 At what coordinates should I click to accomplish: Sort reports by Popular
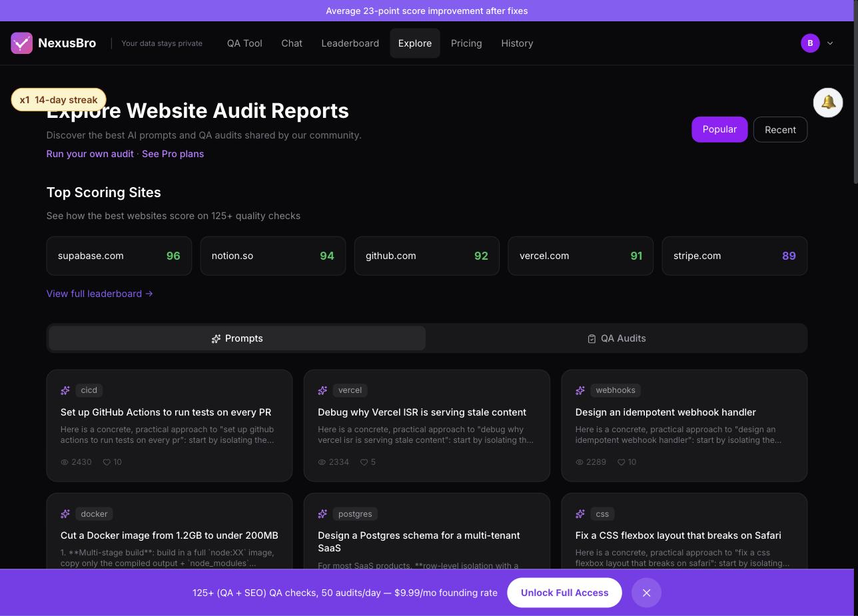click(x=719, y=129)
